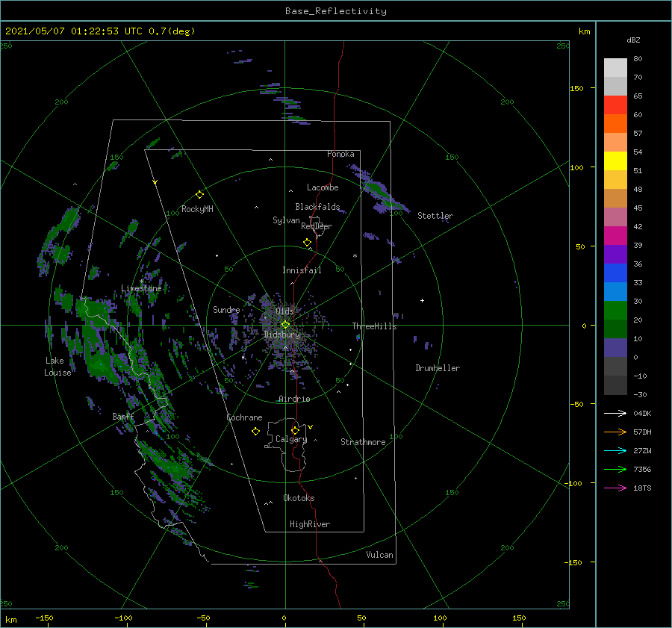672x628 pixels.
Task: Click the -150 tick on bottom axis
Action: point(44,618)
